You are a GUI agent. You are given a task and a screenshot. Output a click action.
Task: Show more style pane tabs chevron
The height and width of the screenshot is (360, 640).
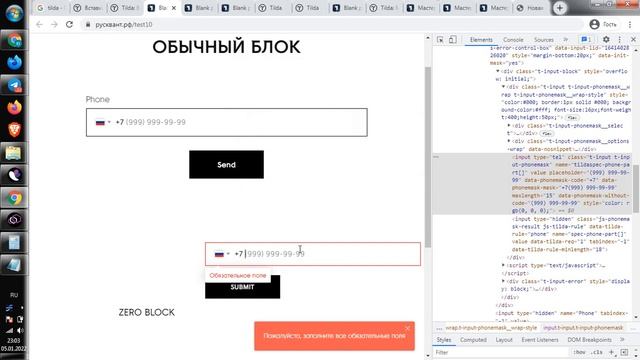622,340
